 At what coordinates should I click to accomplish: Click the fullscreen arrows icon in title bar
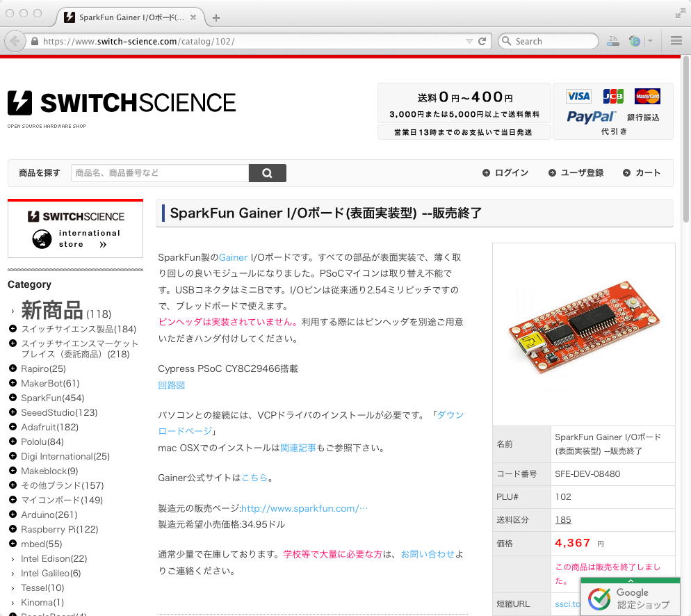point(680,14)
